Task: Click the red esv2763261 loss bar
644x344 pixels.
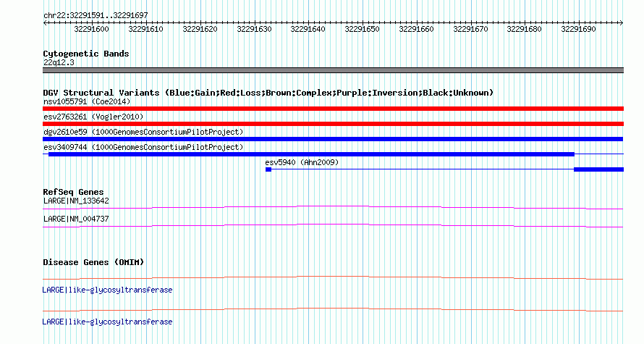Action: pos(333,124)
